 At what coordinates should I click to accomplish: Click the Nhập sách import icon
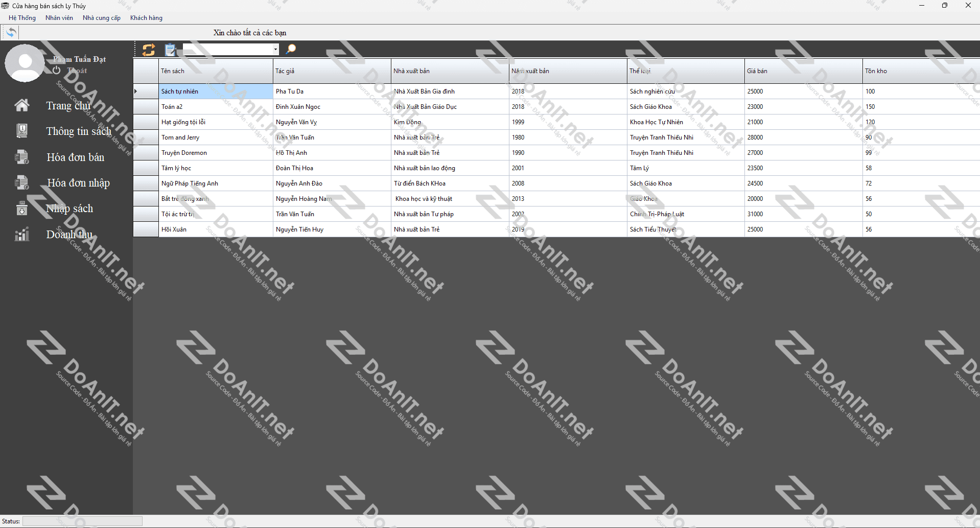click(x=21, y=209)
